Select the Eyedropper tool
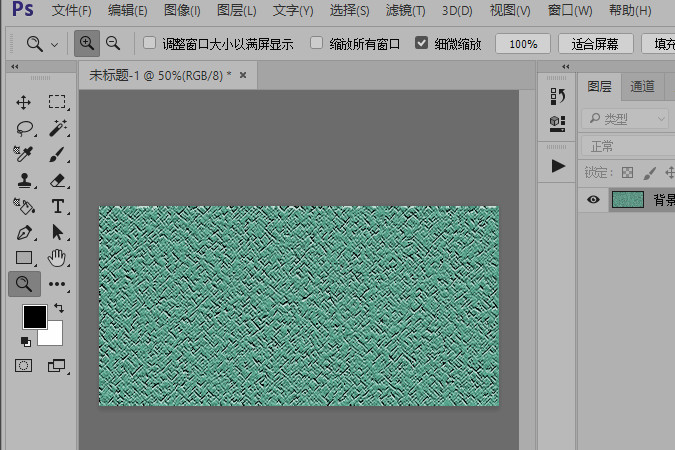The width and height of the screenshot is (675, 450). tap(24, 154)
